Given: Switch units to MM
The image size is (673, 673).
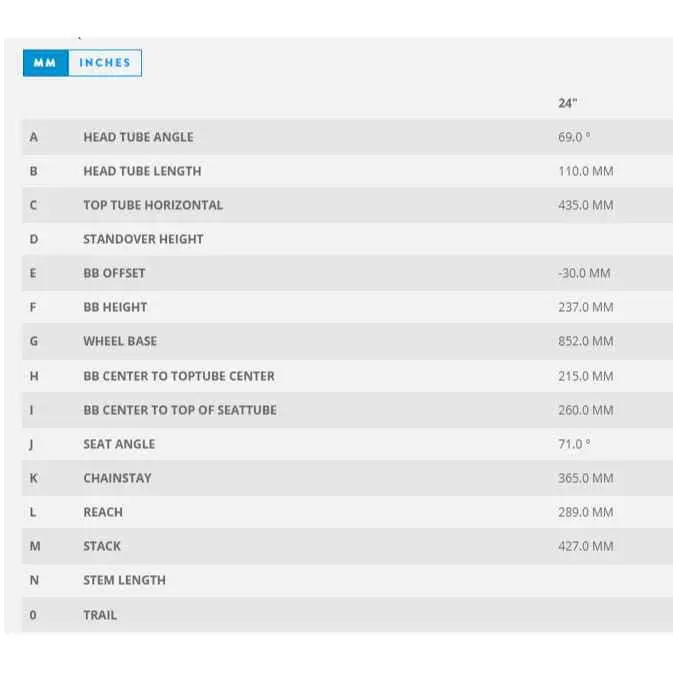Looking at the screenshot, I should [45, 63].
